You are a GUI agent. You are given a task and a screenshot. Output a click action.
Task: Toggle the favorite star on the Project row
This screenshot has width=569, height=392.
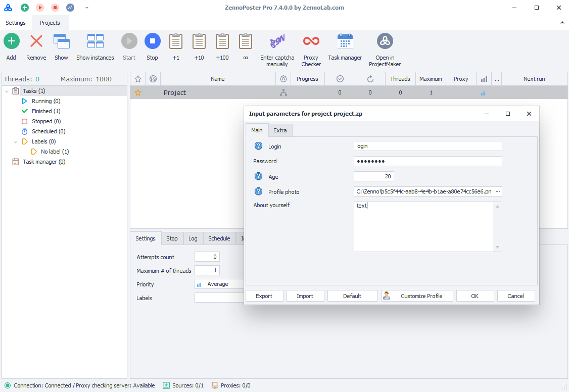[137, 92]
